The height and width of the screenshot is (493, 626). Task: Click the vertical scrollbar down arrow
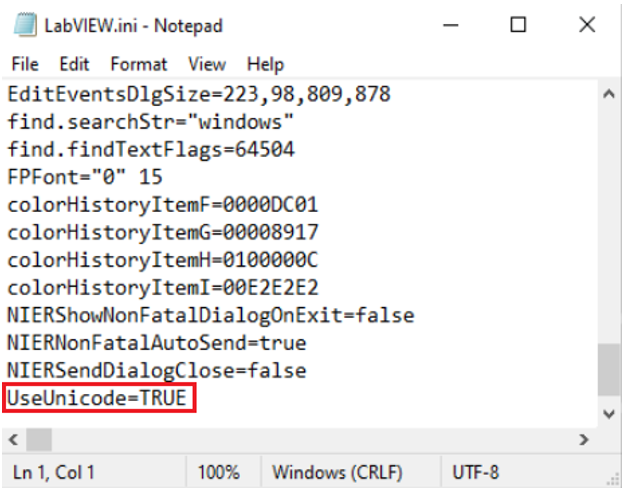tap(609, 414)
